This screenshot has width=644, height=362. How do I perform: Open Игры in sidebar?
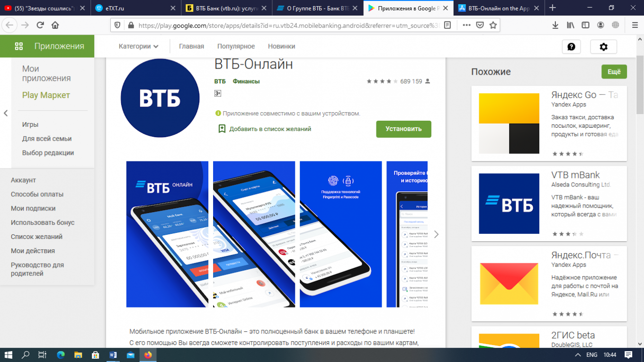coord(30,124)
